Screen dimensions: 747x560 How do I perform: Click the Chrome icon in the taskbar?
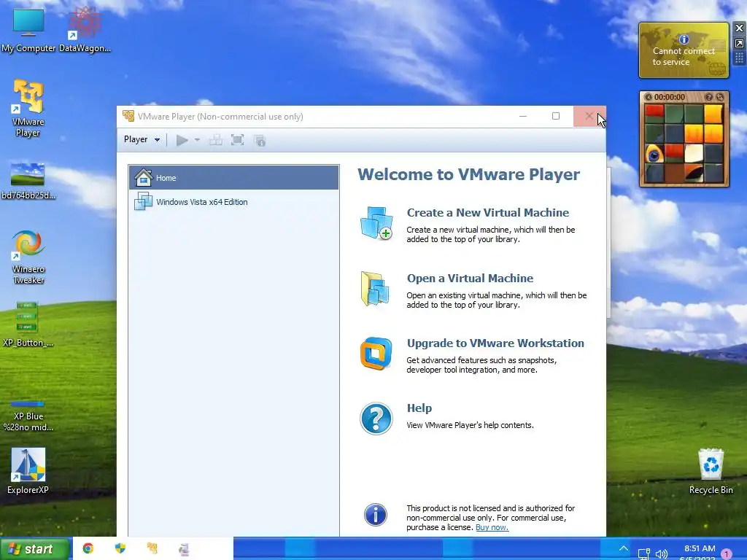(88, 548)
